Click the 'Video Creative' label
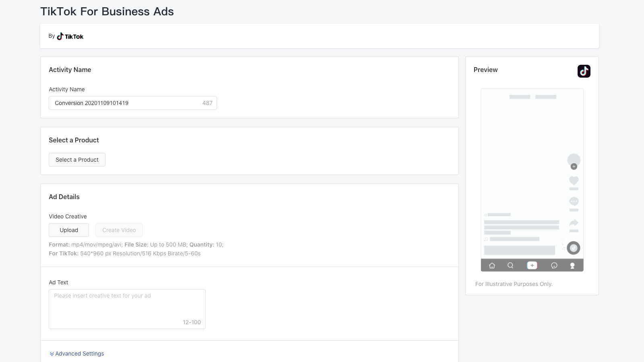 68,216
